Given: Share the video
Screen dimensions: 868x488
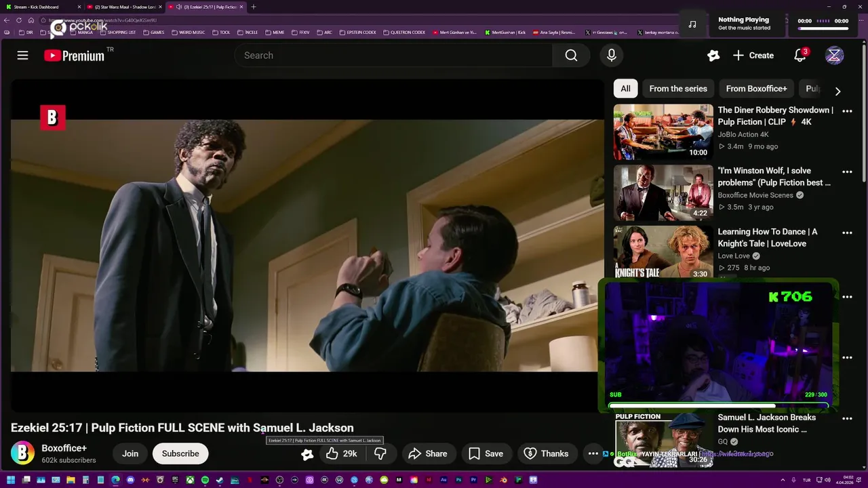Looking at the screenshot, I should [x=427, y=453].
